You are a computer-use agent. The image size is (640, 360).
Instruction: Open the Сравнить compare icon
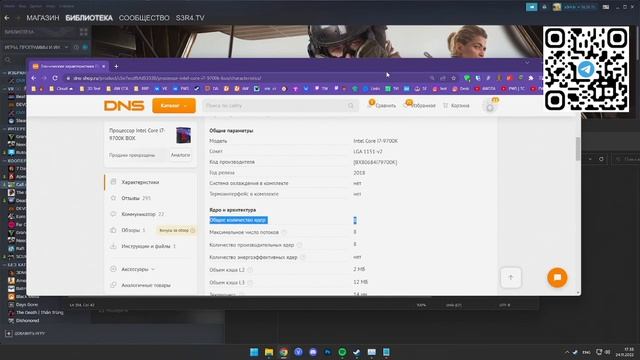coord(382,105)
